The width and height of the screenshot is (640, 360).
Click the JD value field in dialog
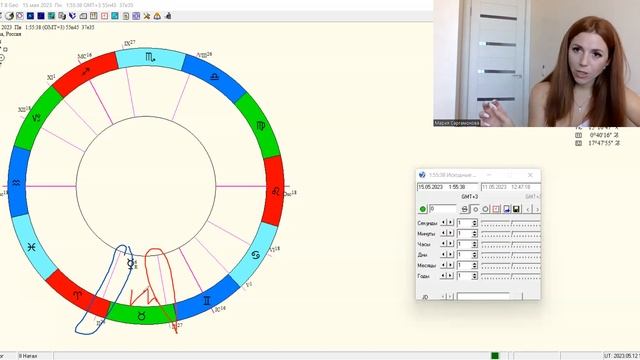[x=484, y=297]
